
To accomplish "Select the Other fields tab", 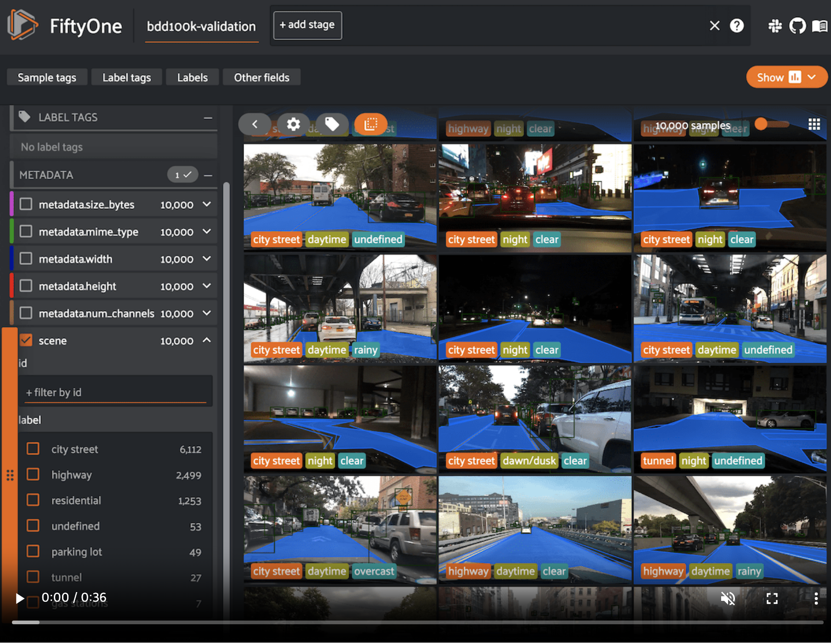I will click(262, 78).
